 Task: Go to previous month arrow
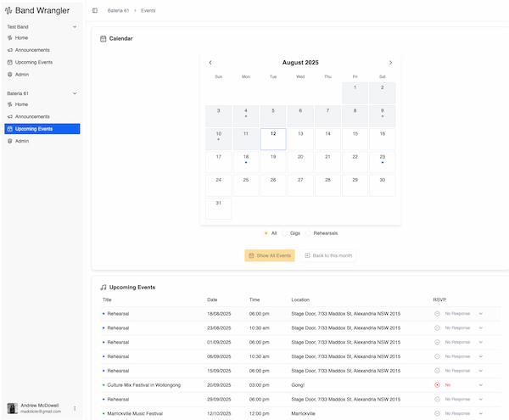point(210,63)
